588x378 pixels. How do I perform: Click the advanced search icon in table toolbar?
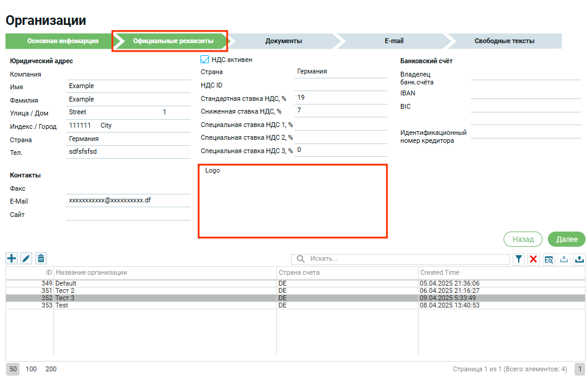[x=549, y=259]
